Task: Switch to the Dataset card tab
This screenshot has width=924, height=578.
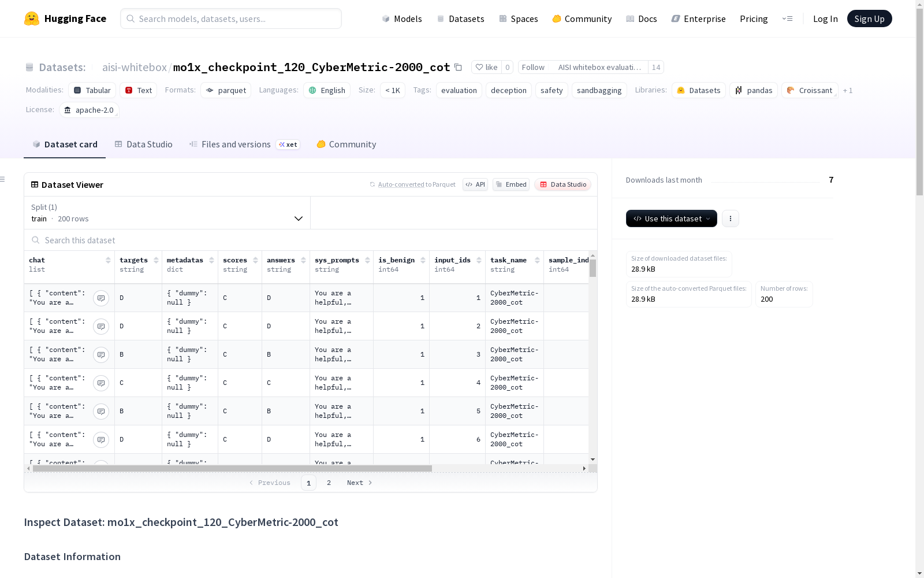Action: pyautogui.click(x=65, y=144)
